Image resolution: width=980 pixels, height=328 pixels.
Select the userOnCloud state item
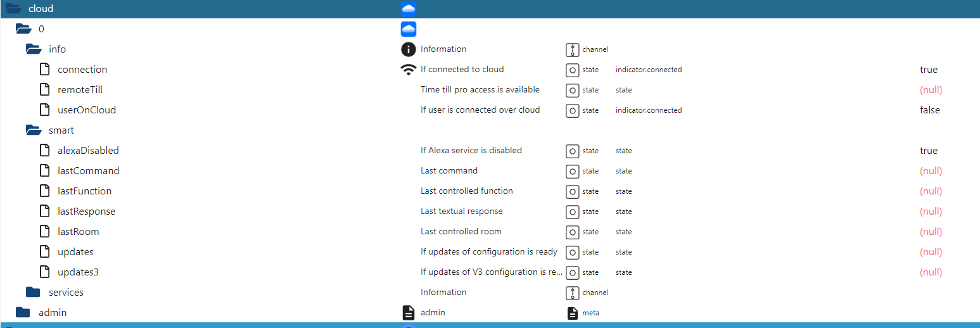(86, 110)
